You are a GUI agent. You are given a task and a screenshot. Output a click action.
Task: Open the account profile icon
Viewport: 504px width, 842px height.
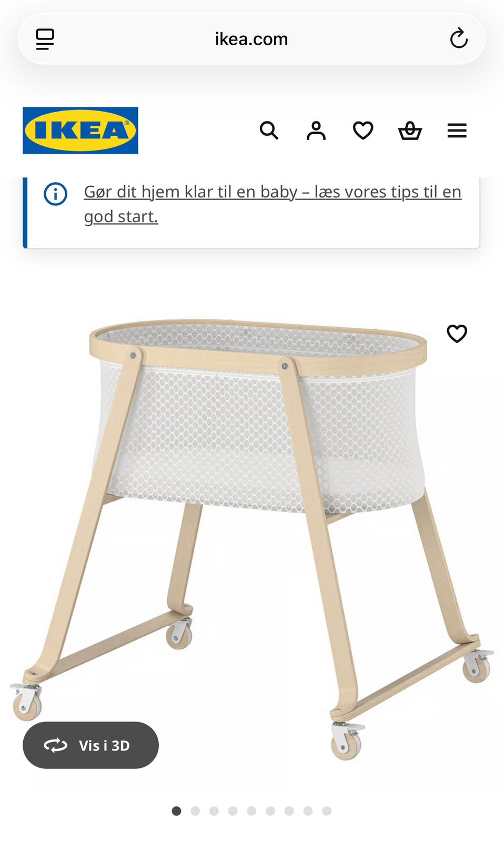tap(316, 131)
